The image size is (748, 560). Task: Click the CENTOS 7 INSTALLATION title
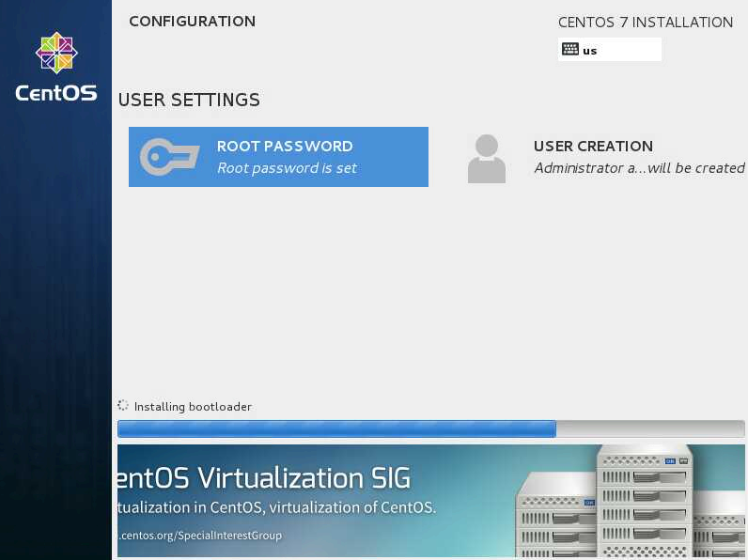point(645,23)
